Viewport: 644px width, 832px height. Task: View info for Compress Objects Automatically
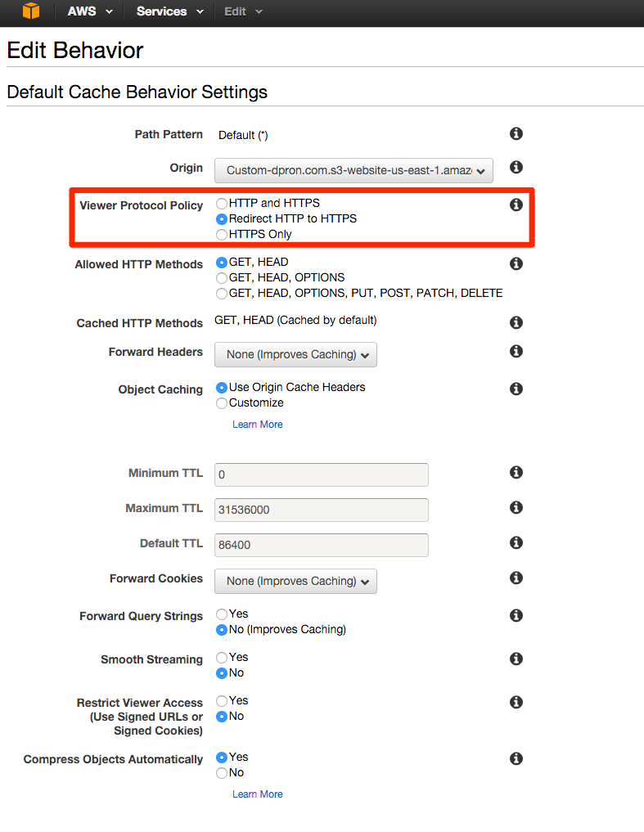click(x=516, y=758)
